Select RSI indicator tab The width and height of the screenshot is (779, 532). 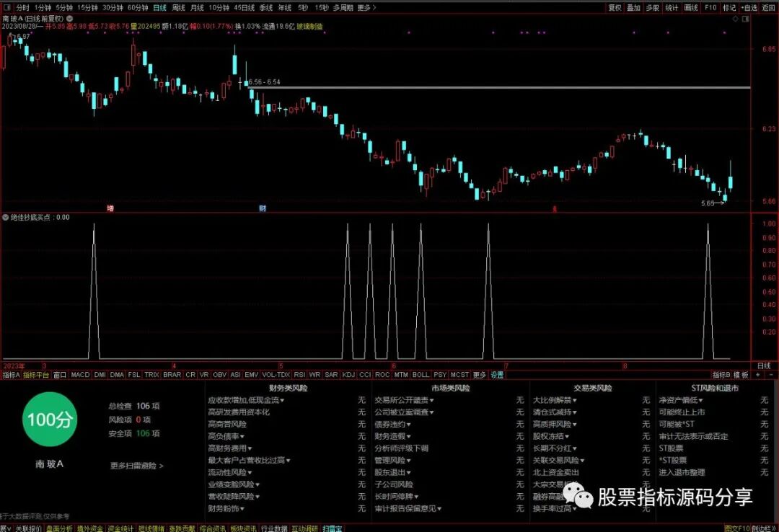pyautogui.click(x=299, y=375)
